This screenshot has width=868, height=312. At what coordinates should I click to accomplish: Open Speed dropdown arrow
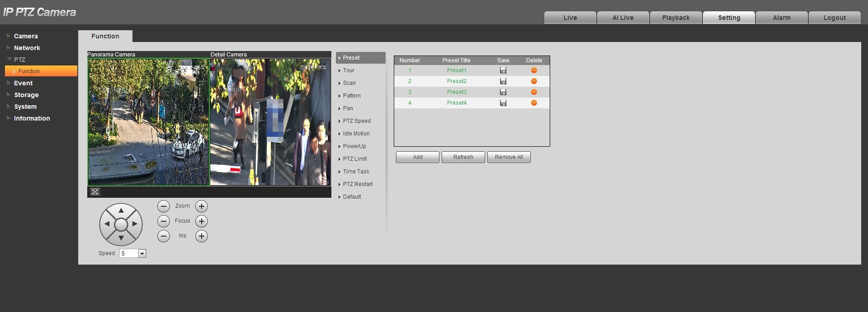(142, 254)
